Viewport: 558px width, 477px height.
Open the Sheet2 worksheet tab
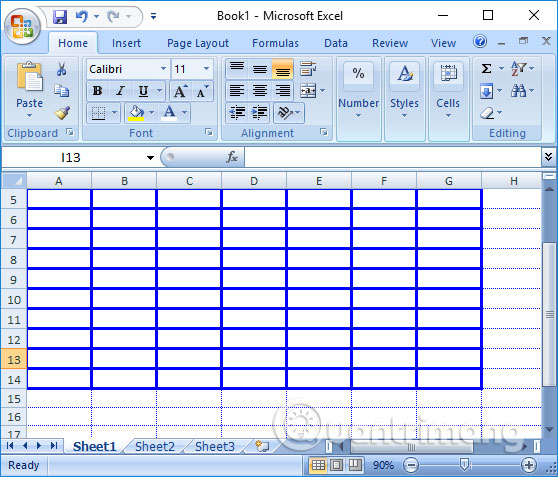[155, 446]
